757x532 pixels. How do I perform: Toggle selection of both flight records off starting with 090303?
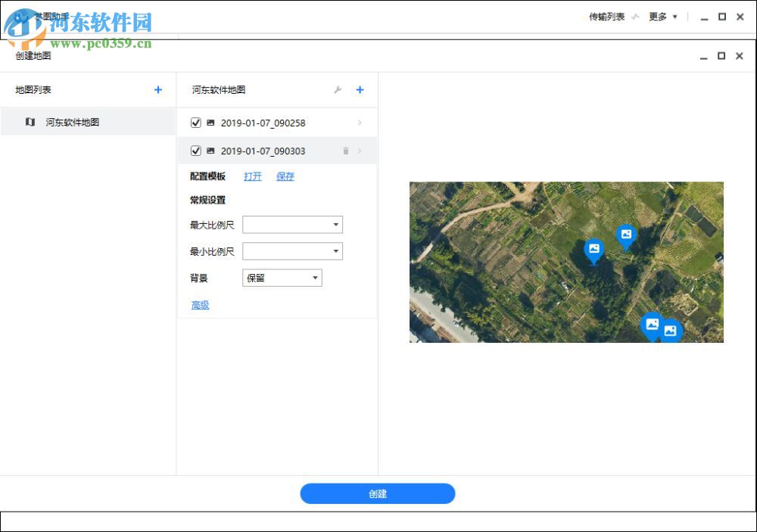195,151
